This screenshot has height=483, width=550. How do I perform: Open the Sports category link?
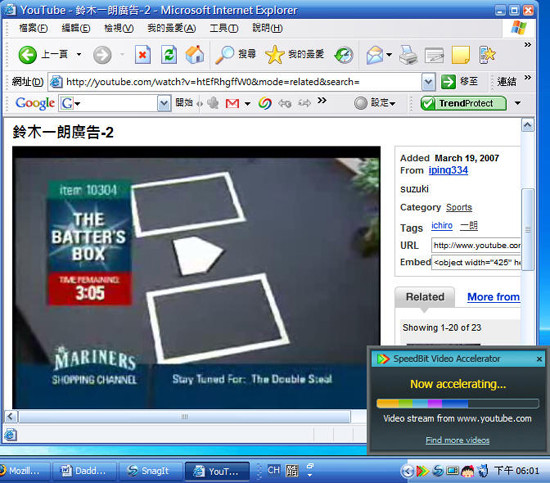459,207
